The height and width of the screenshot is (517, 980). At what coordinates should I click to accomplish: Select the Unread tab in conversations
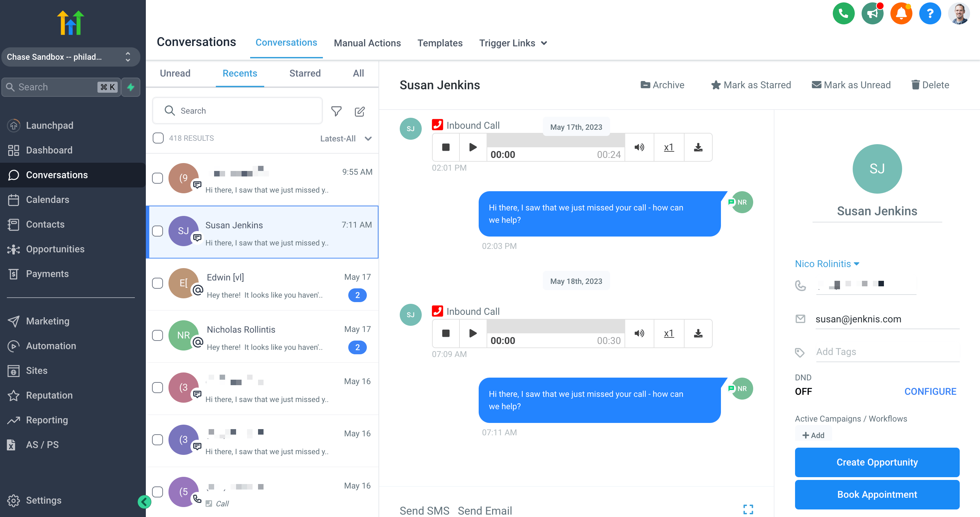point(175,73)
